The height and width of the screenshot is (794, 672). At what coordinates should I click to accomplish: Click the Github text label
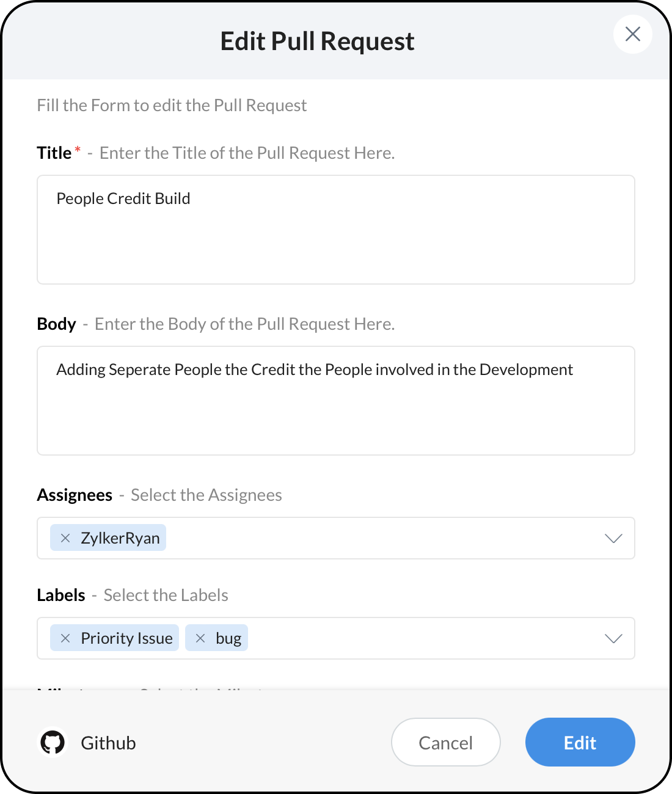coord(108,743)
